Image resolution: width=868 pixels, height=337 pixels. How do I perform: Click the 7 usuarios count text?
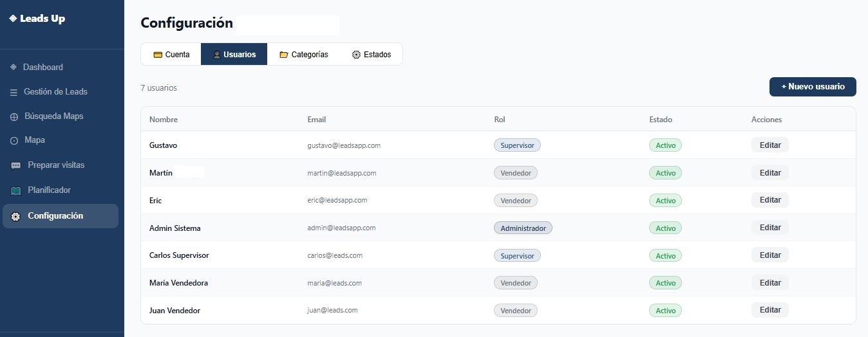pos(158,88)
